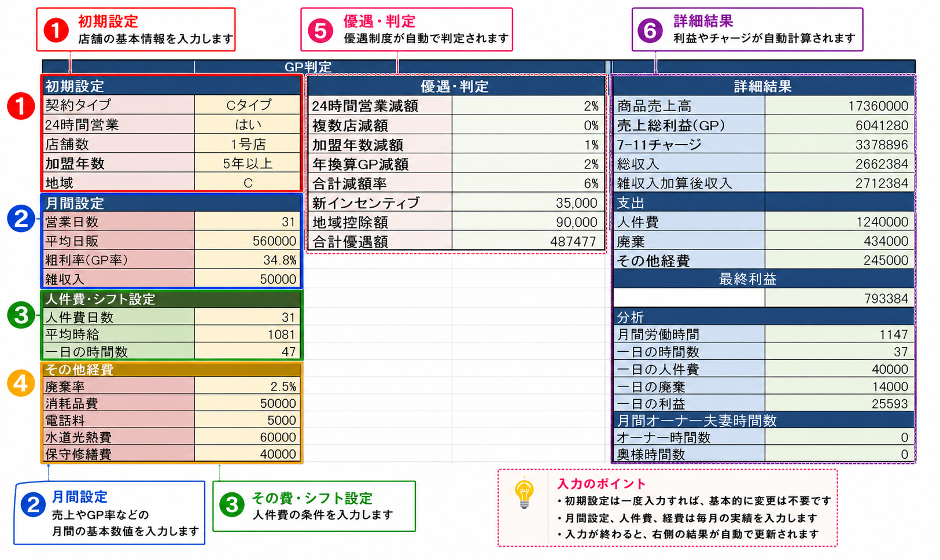
Task: Select the 粗利率(GP率) value cell 34.8%
Action: [x=248, y=260]
